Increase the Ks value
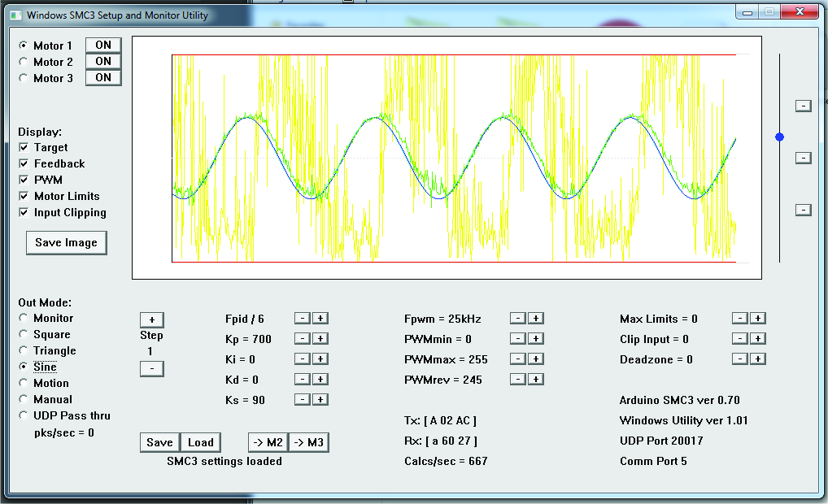The image size is (828, 504). [320, 399]
